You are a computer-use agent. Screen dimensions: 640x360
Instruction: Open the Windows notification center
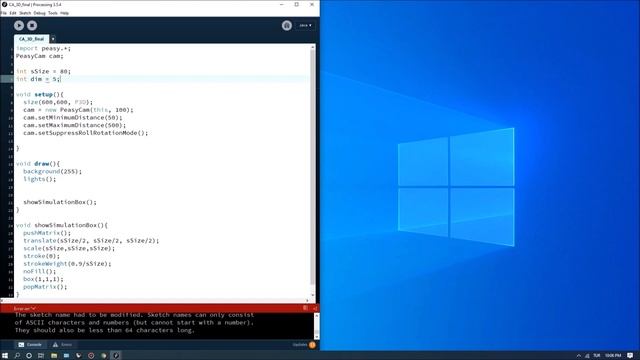(631, 356)
